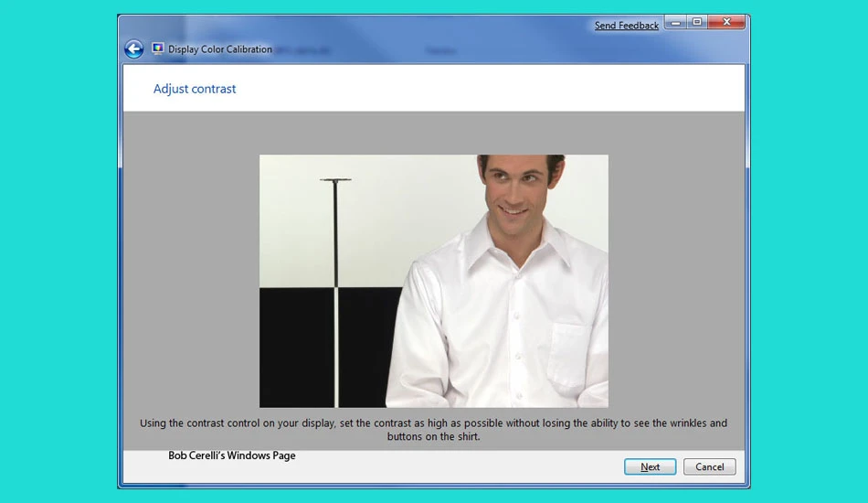This screenshot has width=868, height=503.
Task: Click the Display Color Calibration monitor icon
Action: click(158, 48)
